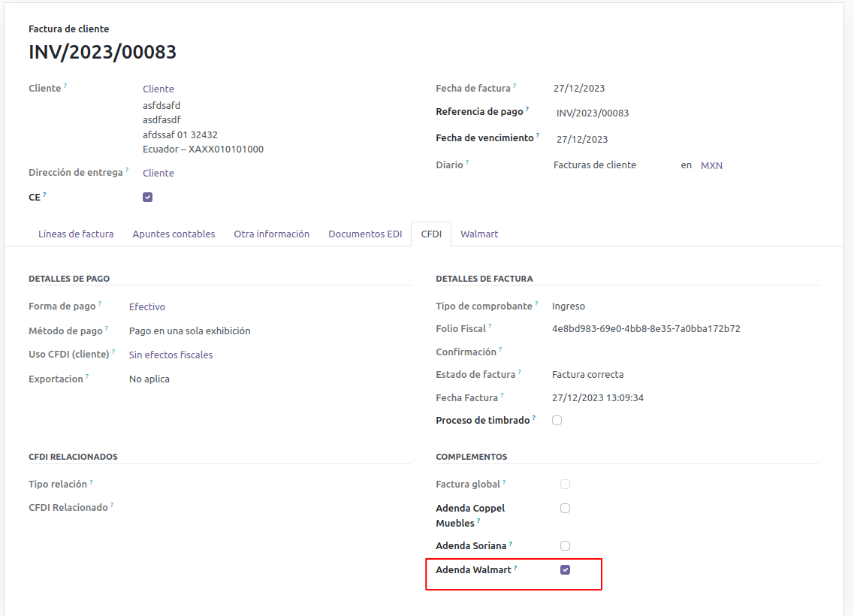Click the Sin efectos fiscales link

pos(170,355)
